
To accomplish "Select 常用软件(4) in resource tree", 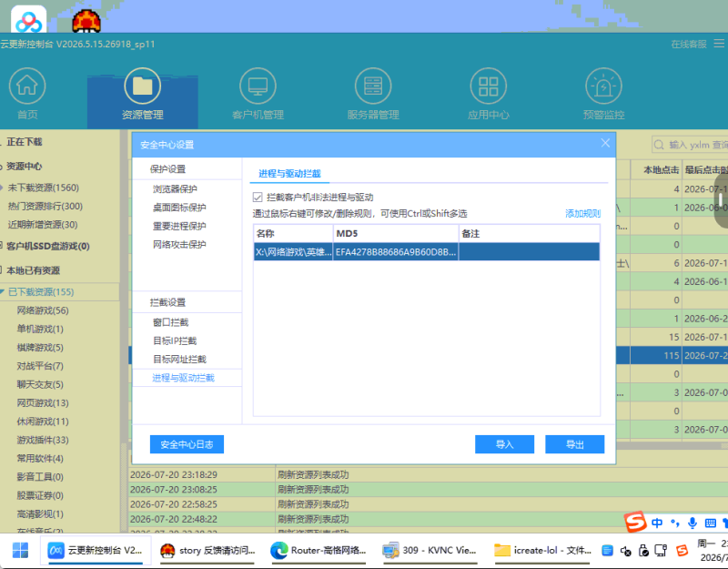I will 40,460.
